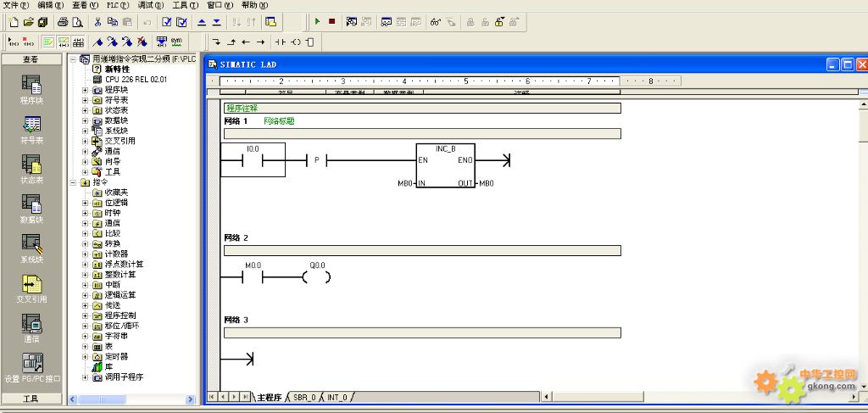868x413 pixels.
Task: Click the Options icon next to the sort arrows
Action: pyautogui.click(x=270, y=22)
